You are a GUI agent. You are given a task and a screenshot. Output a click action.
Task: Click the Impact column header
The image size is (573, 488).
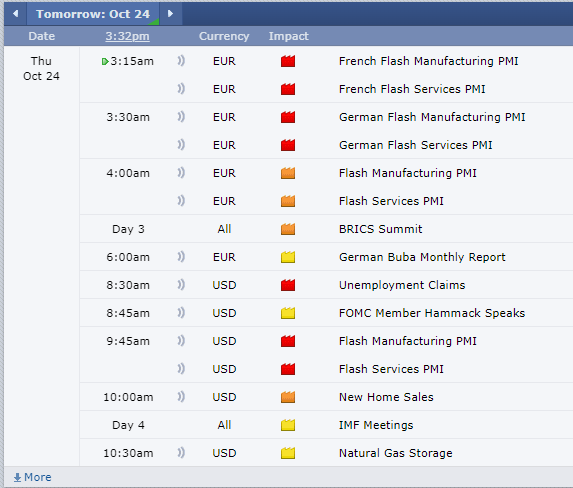pos(288,36)
